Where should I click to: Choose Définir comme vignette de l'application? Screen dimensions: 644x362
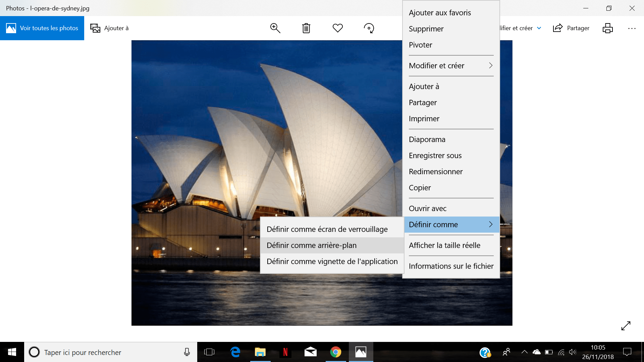point(332,261)
